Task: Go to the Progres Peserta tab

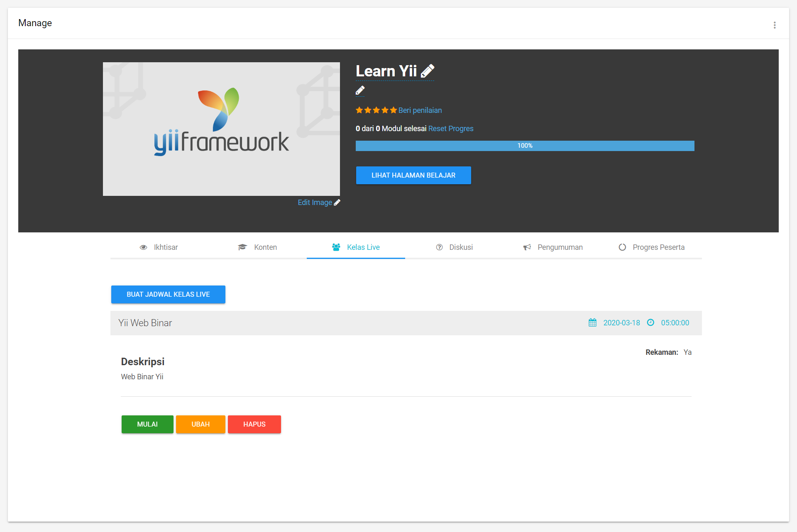Action: click(652, 247)
